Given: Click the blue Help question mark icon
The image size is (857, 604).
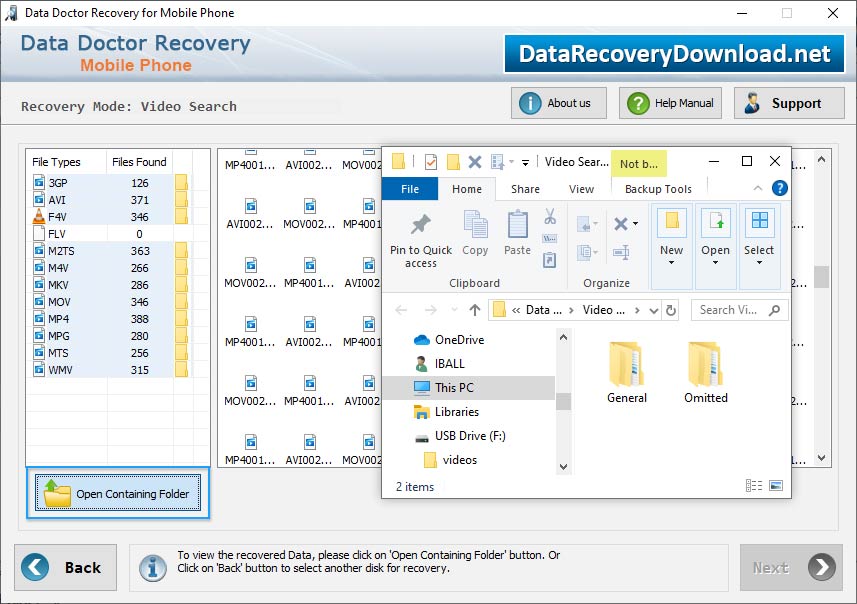Looking at the screenshot, I should tap(779, 189).
